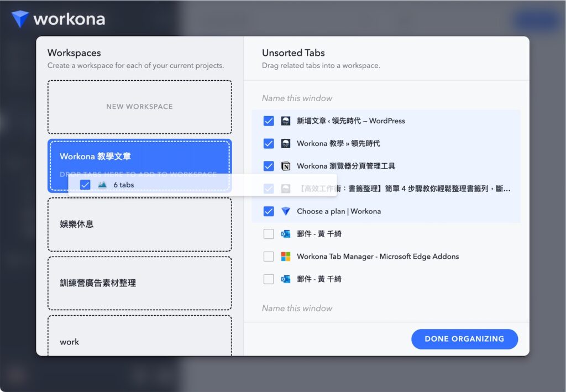
Task: Click the 新增文章 ‹ 領先時代 – WordPress tab title
Action: [x=351, y=121]
